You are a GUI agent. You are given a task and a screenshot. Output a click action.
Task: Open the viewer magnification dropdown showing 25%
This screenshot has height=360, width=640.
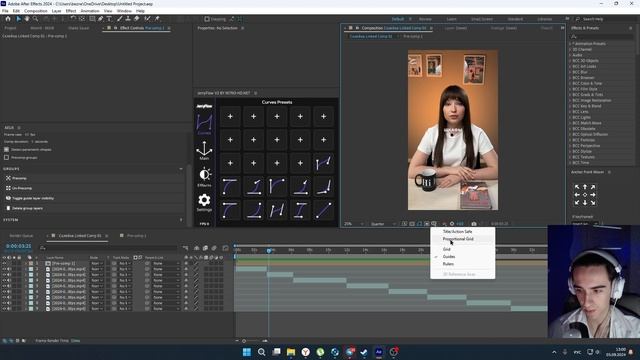353,224
